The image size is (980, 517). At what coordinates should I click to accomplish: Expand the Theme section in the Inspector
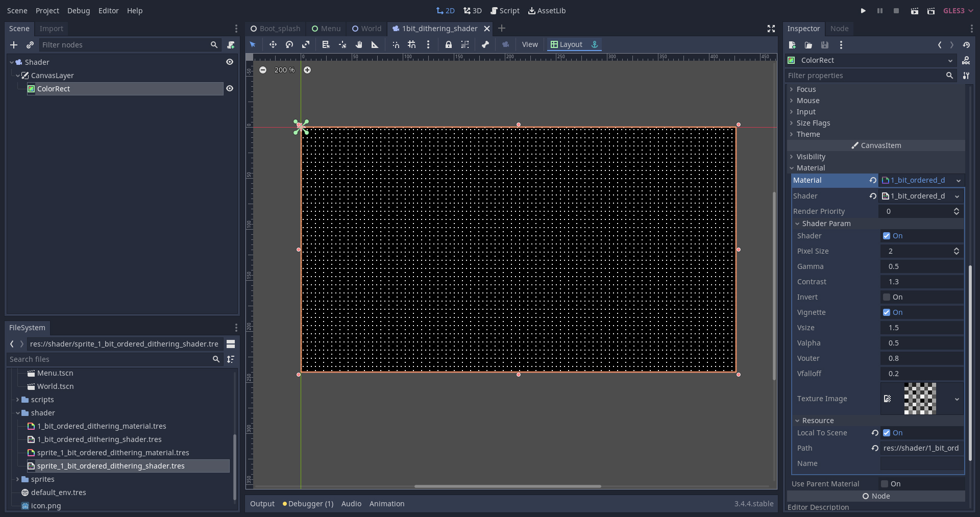coord(792,134)
